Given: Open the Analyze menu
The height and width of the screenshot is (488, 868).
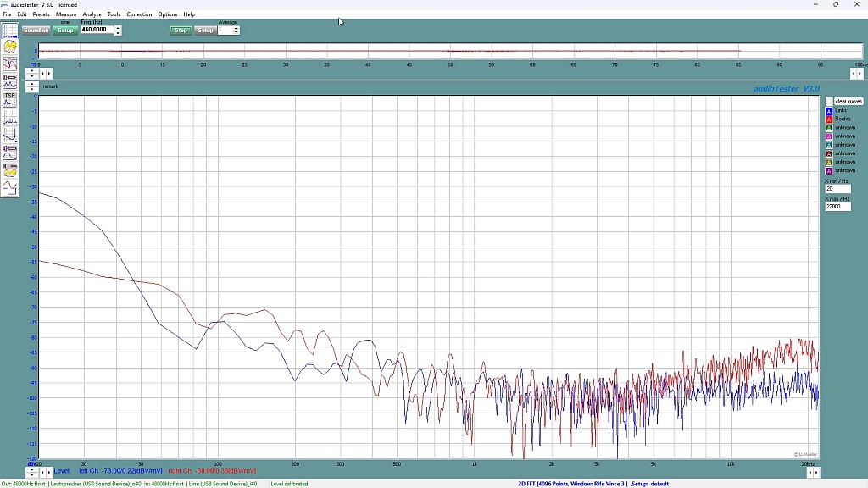Looking at the screenshot, I should pyautogui.click(x=92, y=14).
